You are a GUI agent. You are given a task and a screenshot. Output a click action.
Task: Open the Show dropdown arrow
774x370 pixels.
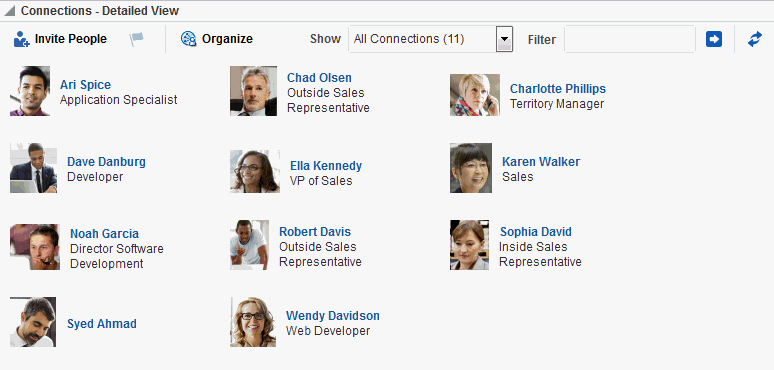coord(504,39)
